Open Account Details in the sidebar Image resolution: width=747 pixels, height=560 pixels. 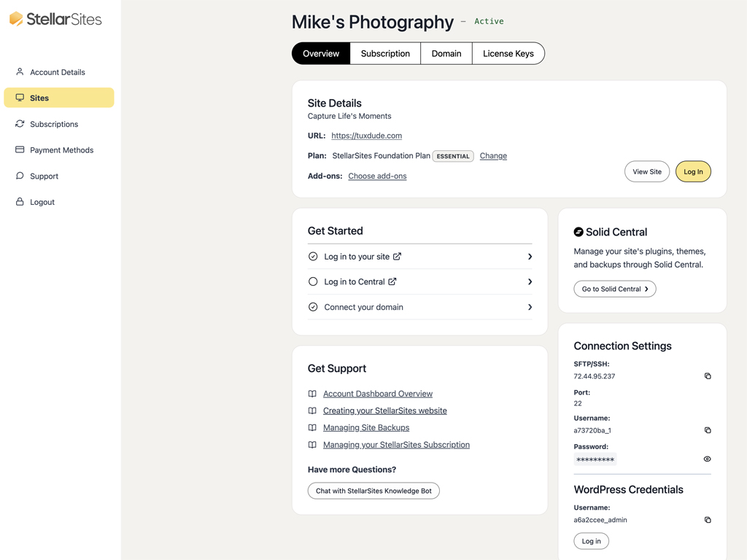click(59, 72)
